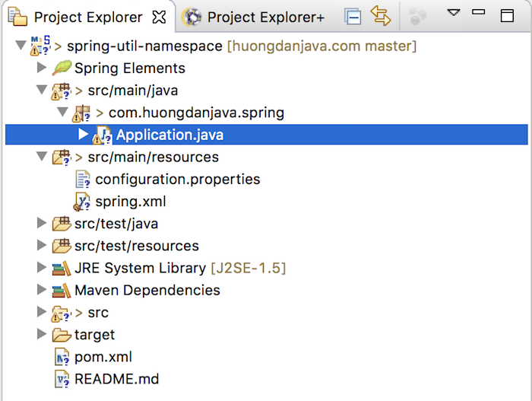The width and height of the screenshot is (532, 401).
Task: Click the configuration.properties file icon
Action: pyautogui.click(x=82, y=180)
